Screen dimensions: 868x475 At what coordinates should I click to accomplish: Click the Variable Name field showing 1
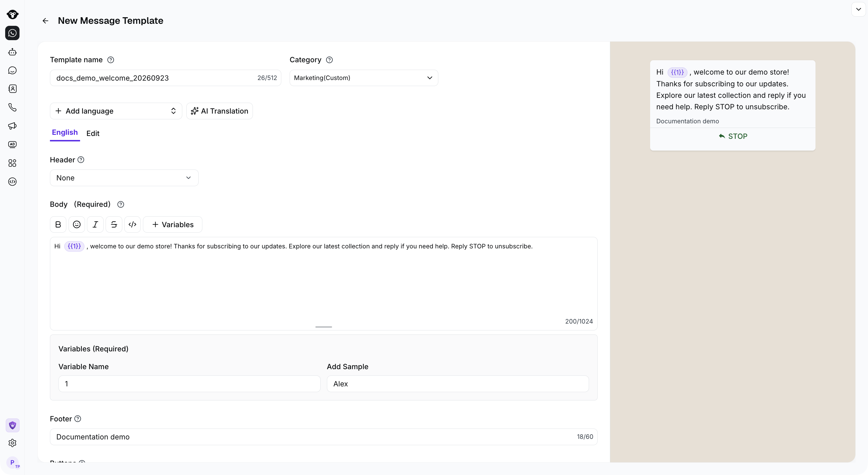189,384
